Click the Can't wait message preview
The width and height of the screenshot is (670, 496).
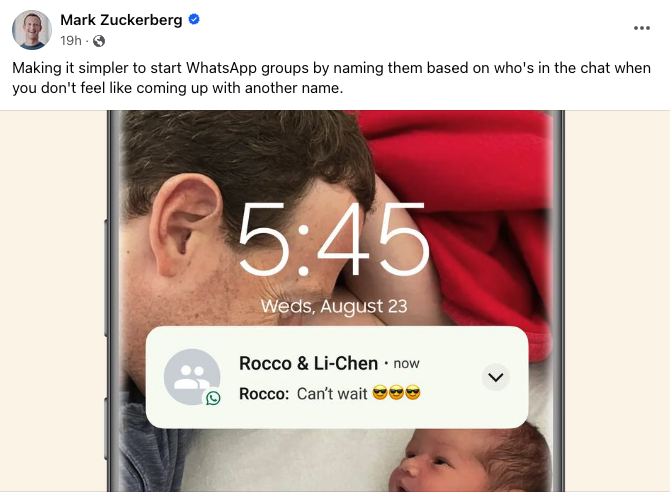332,393
